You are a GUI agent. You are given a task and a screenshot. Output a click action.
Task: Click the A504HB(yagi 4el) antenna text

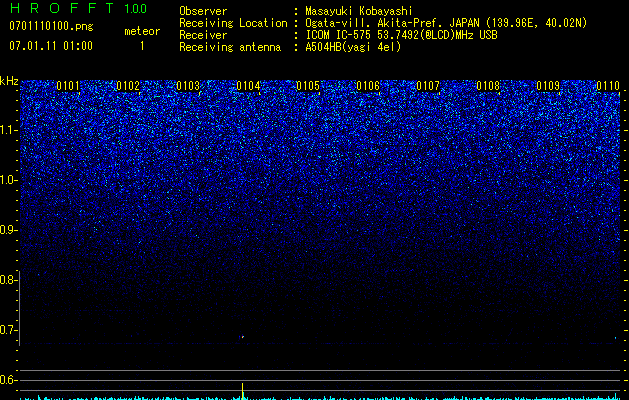[353, 47]
